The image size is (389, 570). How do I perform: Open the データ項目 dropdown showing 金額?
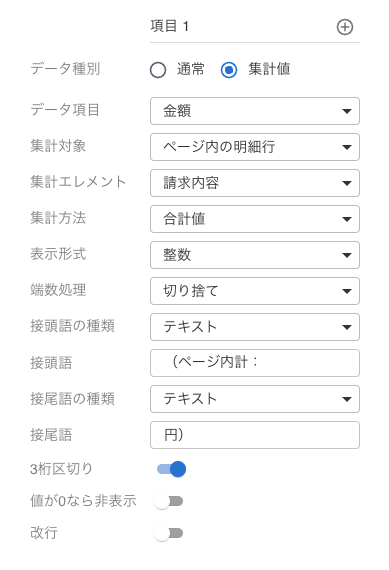pyautogui.click(x=255, y=111)
